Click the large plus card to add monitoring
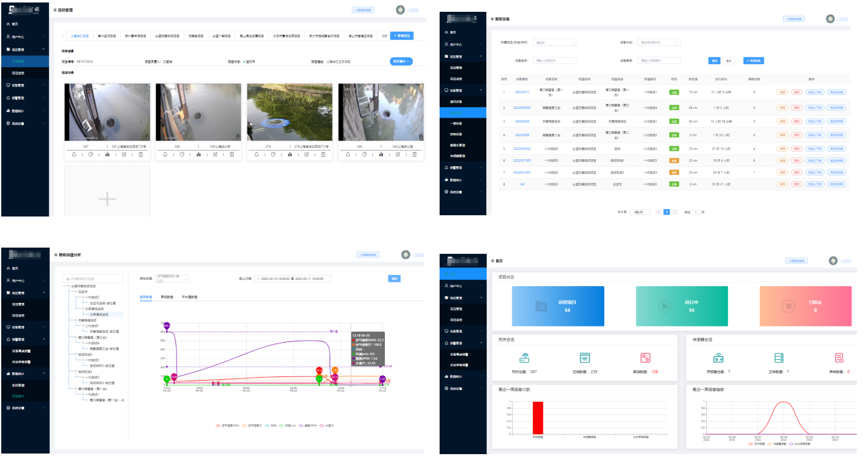Viewport: 868px width, 456px height. (107, 198)
